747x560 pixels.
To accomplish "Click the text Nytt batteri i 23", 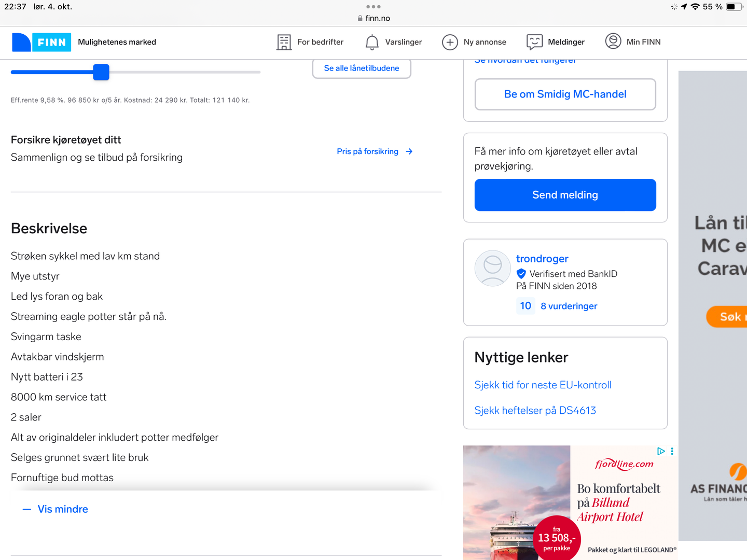I will (x=47, y=377).
